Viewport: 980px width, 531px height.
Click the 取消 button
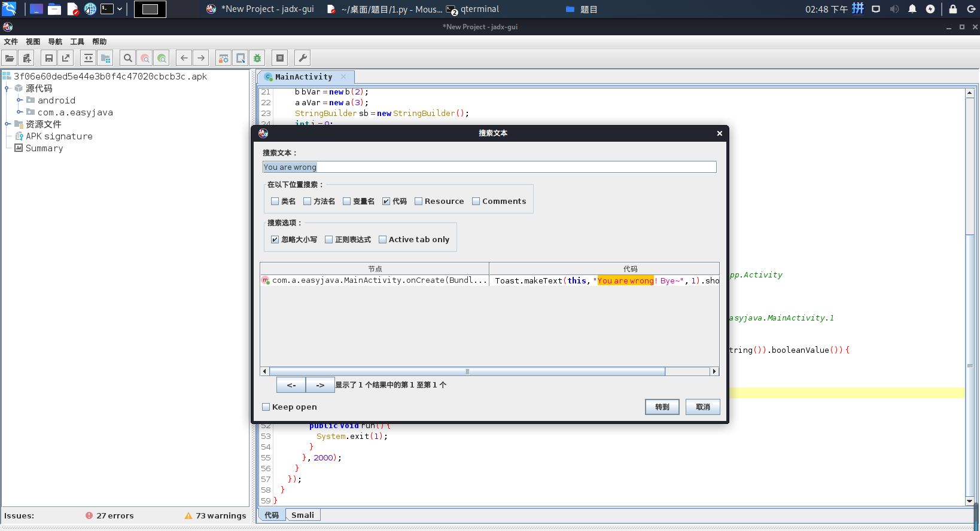[x=703, y=407]
